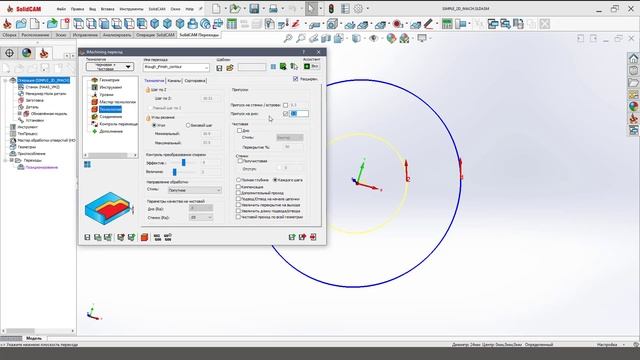Select the color sphere tab in left panel
The width and height of the screenshot is (640, 360).
pos(27,53)
